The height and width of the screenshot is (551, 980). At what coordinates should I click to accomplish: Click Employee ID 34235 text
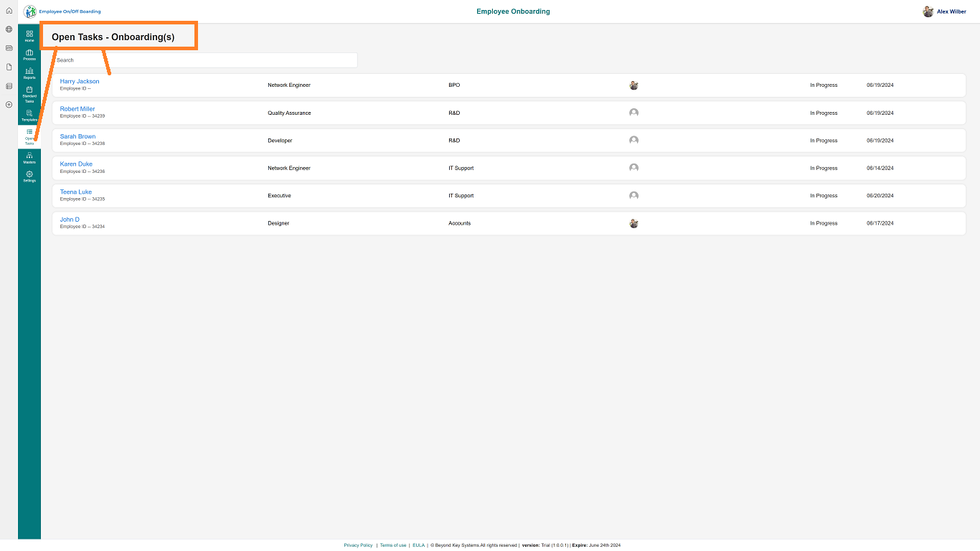(83, 199)
